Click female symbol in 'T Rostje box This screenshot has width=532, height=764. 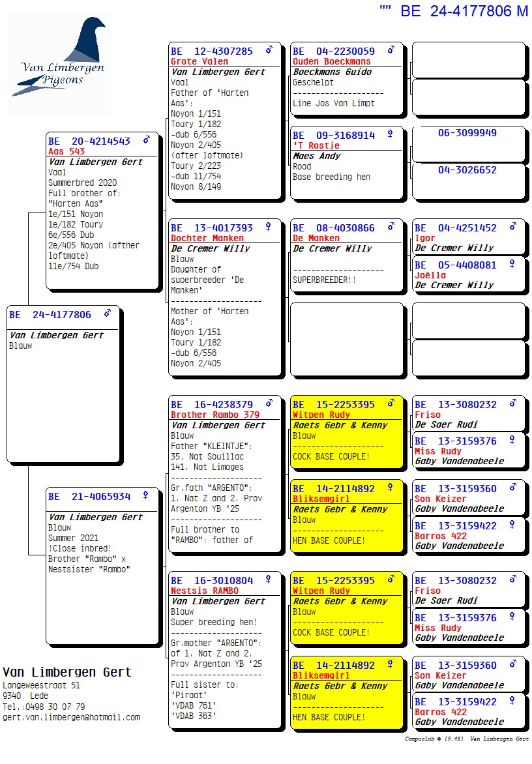coord(390,134)
